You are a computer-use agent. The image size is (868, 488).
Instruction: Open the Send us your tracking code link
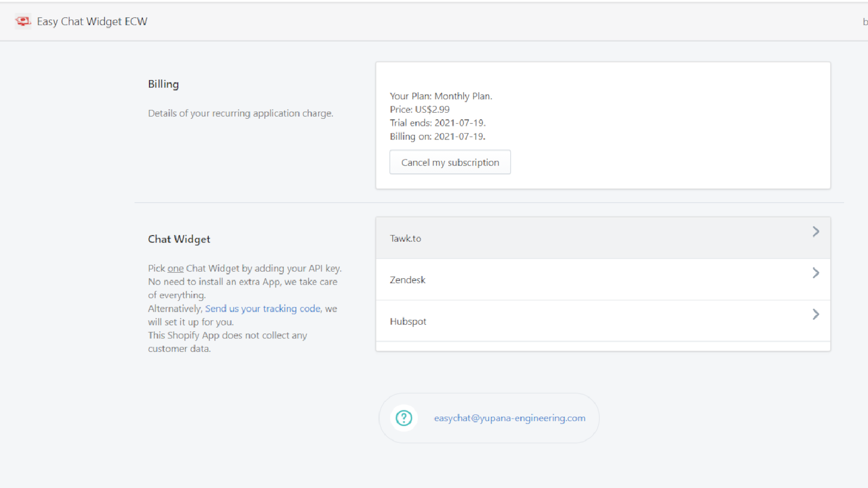(263, 308)
